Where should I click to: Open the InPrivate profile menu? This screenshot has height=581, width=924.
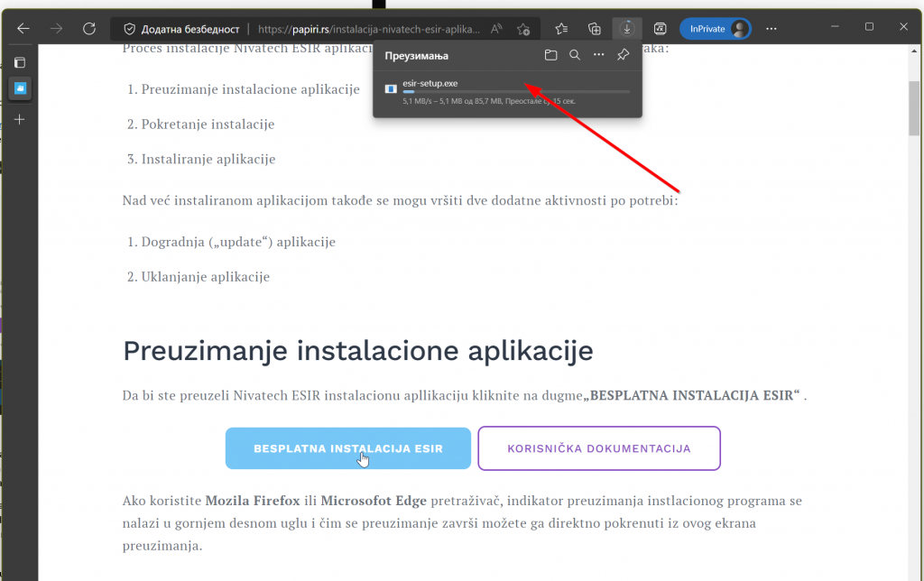716,29
